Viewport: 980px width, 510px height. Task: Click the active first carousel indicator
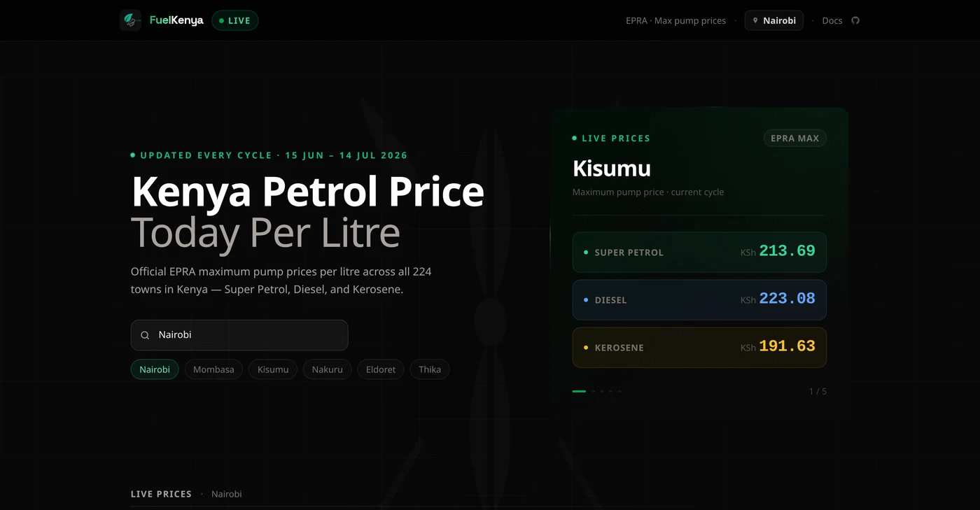coord(579,391)
